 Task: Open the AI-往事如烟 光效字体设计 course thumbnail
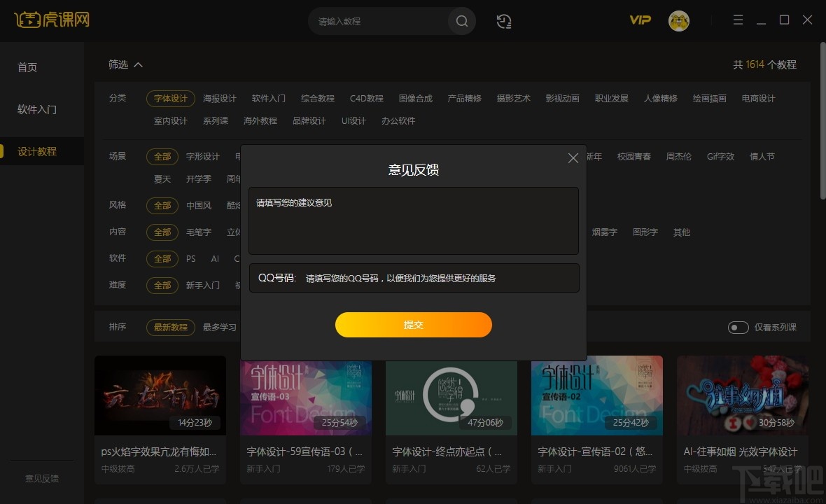click(x=742, y=395)
